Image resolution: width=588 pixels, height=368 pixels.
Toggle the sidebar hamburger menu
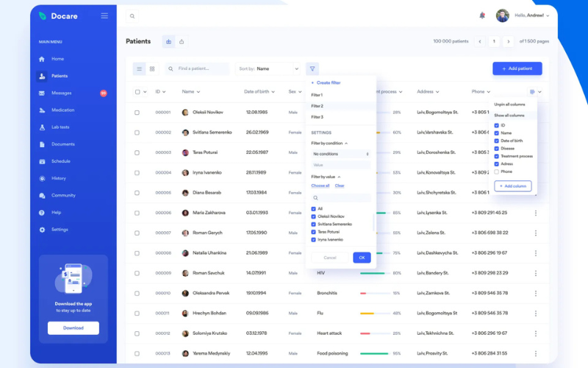pos(104,15)
